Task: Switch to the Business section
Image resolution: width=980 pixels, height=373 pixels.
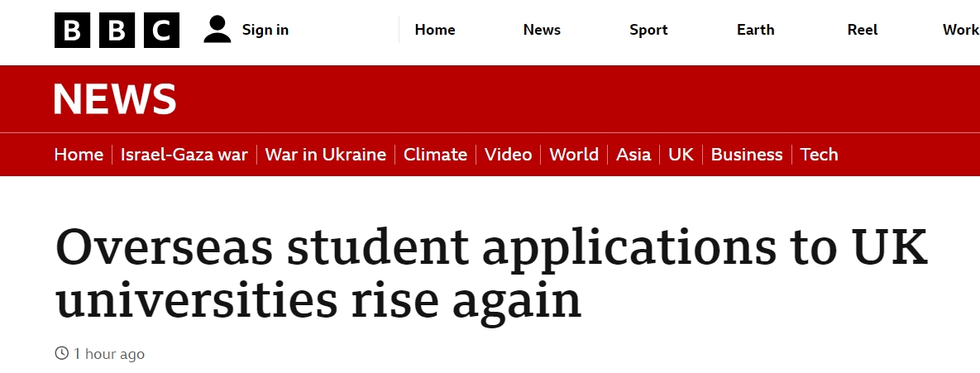Action: click(x=747, y=155)
